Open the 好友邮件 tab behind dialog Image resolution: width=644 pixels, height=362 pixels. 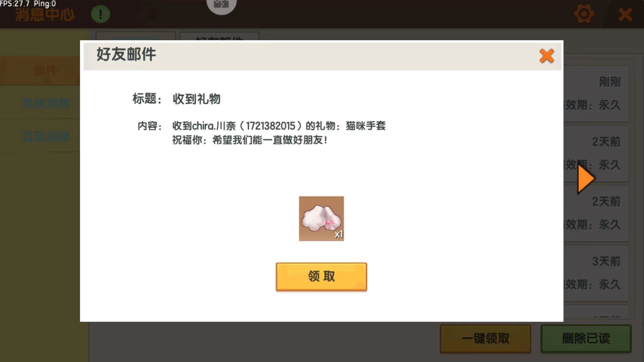coord(219,36)
